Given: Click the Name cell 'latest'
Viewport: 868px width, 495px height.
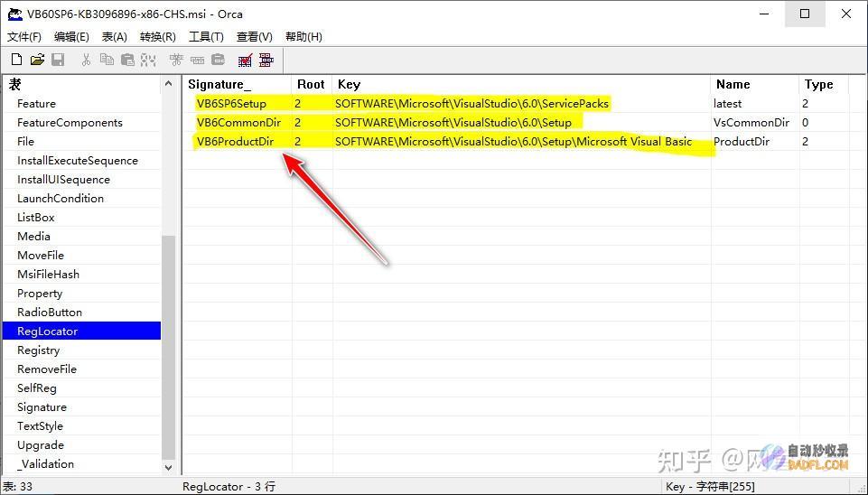Looking at the screenshot, I should pos(727,104).
